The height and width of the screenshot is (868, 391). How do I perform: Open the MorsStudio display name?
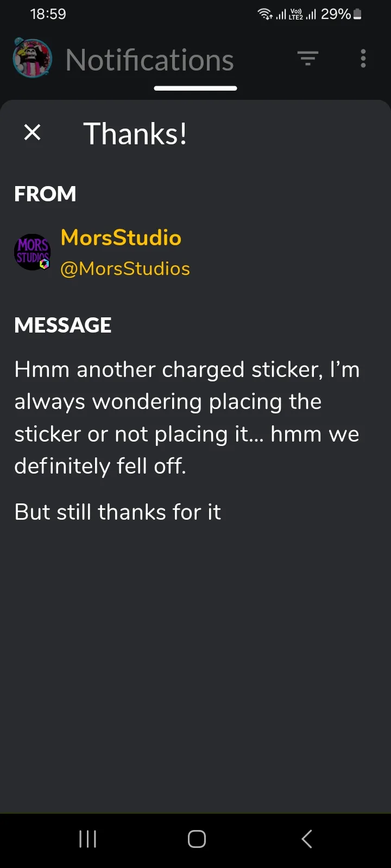click(x=121, y=238)
